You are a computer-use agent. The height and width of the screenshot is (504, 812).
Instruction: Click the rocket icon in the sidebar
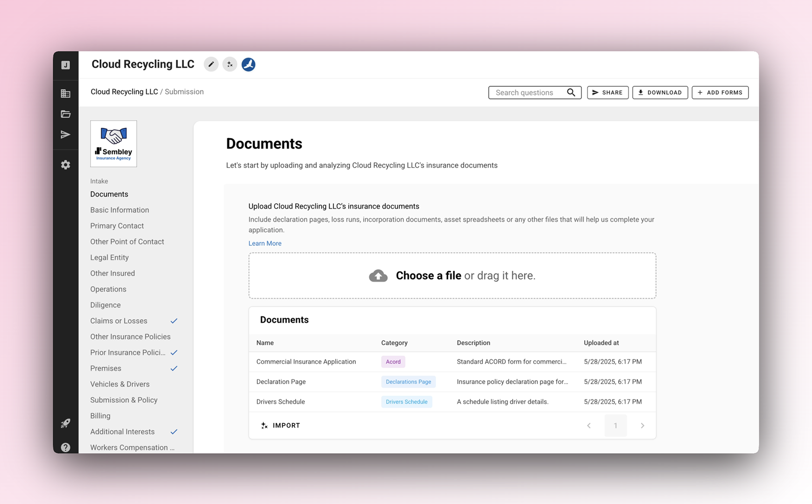pos(65,423)
